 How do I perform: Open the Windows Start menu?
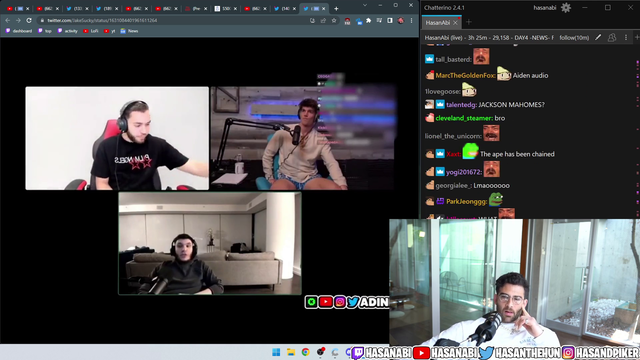coord(276,352)
